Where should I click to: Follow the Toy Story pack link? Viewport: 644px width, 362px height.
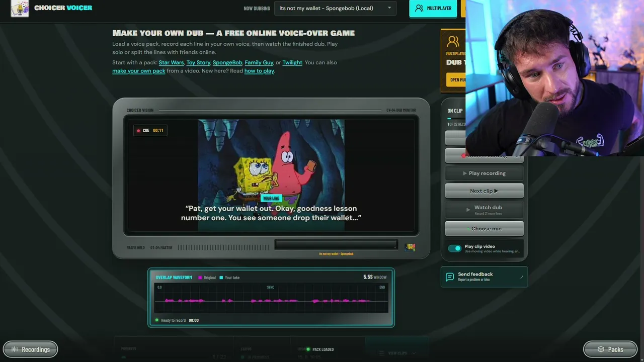tap(198, 62)
